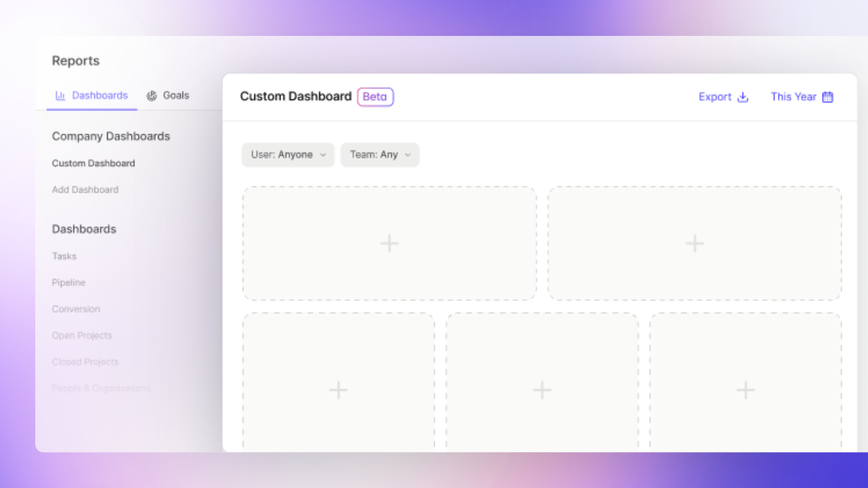
Task: Click the plus icon in the top-left widget placeholder
Action: click(x=389, y=243)
